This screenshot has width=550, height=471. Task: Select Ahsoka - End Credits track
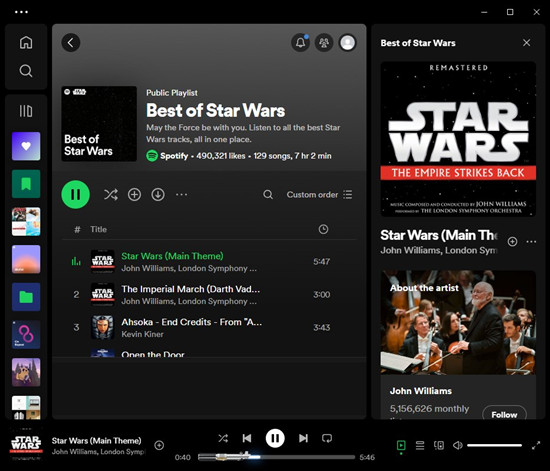point(209,328)
